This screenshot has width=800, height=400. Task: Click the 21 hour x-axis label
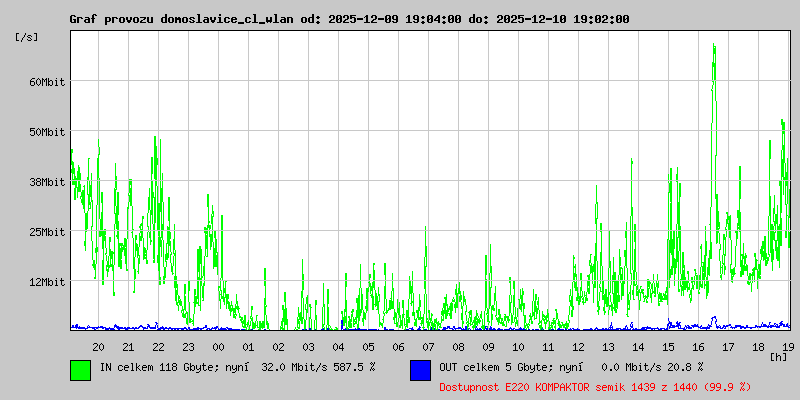point(129,347)
